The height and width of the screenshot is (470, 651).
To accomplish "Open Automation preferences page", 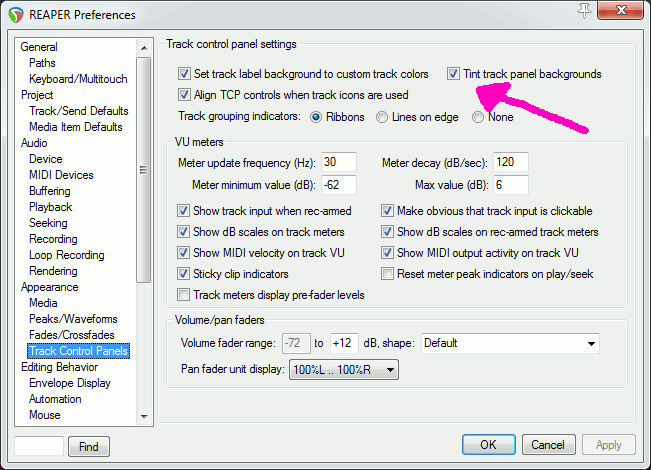I will [x=55, y=399].
